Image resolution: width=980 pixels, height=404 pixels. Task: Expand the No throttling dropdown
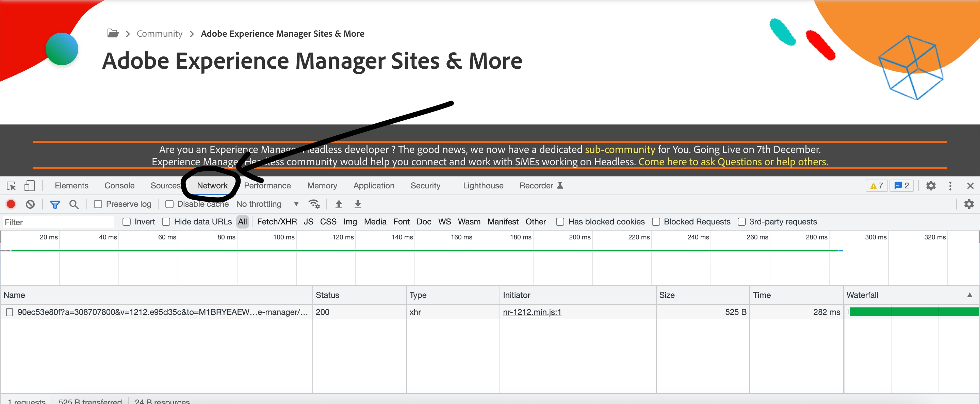click(267, 204)
